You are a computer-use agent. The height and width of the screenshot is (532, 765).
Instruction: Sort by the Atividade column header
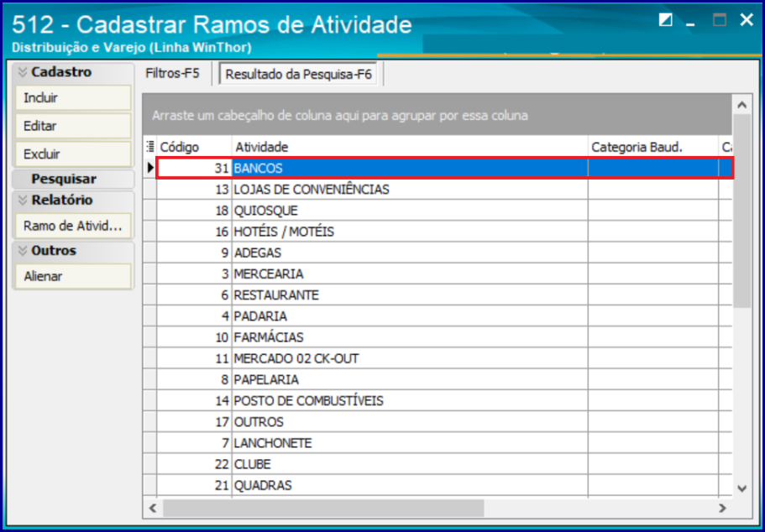pyautogui.click(x=410, y=147)
